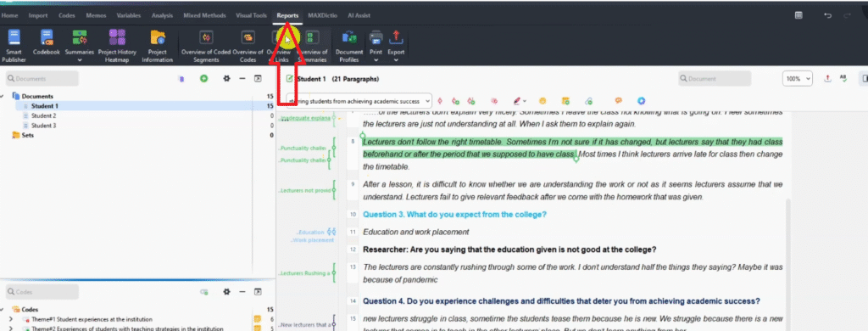
Task: Click the 'Lecturers Rushing' code label
Action: tap(304, 273)
